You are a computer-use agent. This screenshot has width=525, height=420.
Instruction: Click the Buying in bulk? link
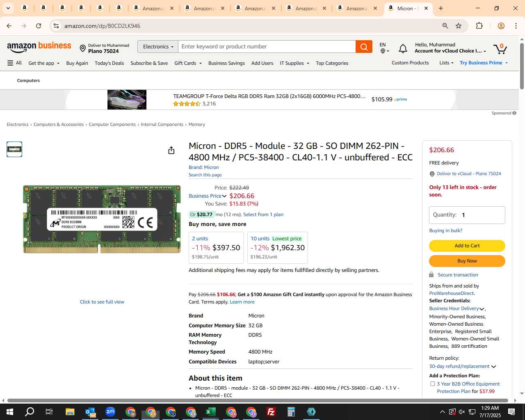point(445,231)
